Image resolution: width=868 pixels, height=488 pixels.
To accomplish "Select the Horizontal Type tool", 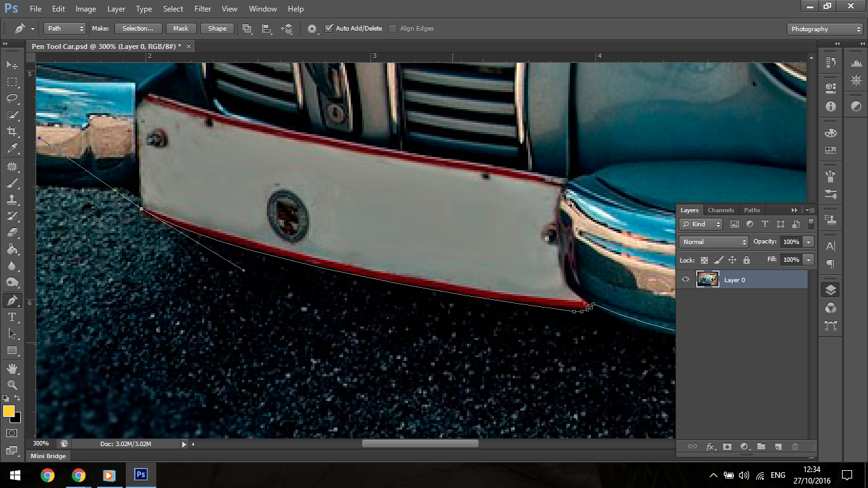I will click(x=12, y=316).
